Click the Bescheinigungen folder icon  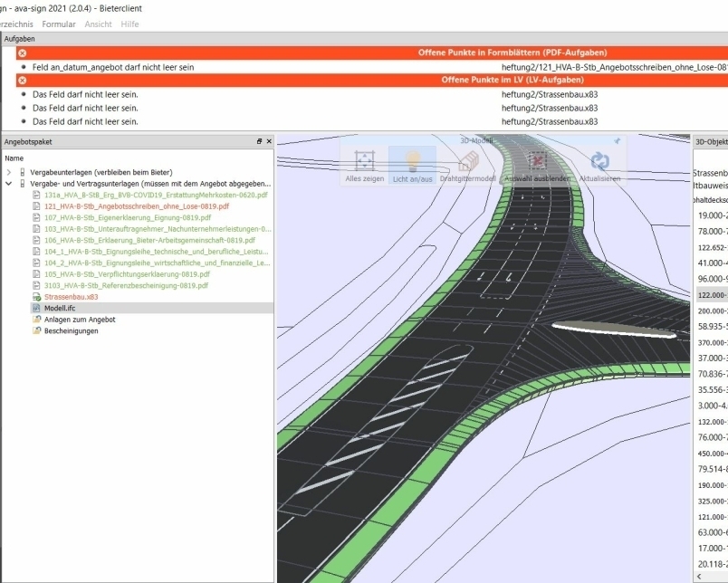(x=36, y=331)
